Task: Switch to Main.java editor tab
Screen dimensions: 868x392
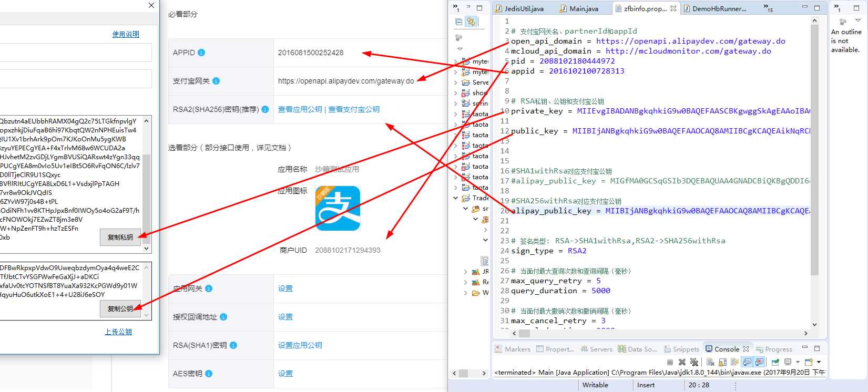Action: (579, 8)
